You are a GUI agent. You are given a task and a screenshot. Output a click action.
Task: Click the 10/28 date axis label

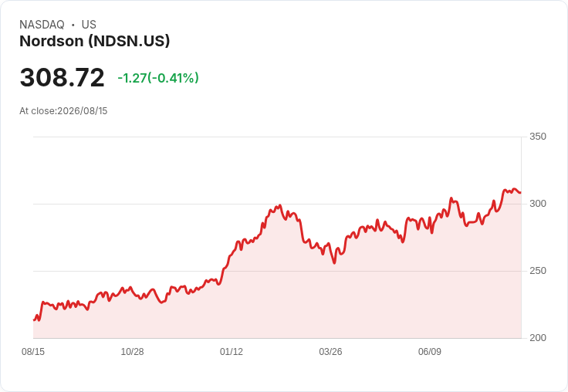point(132,352)
